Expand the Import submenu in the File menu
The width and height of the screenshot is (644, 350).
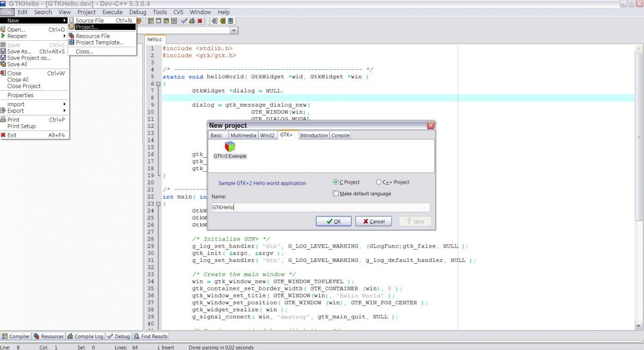point(34,104)
